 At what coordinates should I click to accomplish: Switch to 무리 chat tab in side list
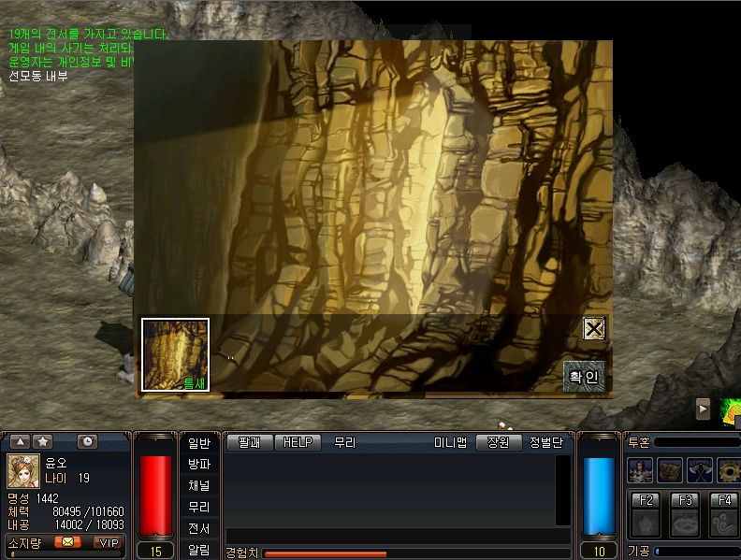click(x=199, y=507)
